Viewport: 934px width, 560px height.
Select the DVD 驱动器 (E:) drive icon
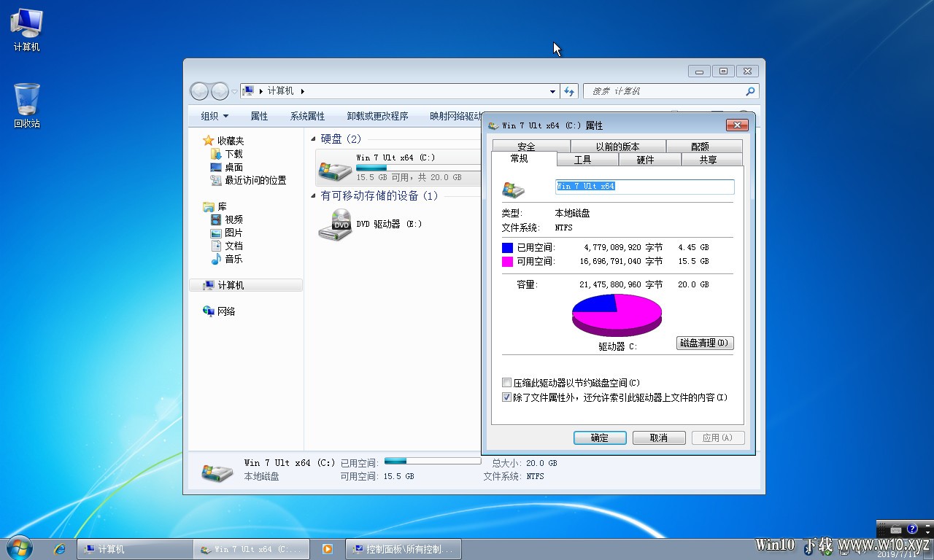[x=335, y=225]
